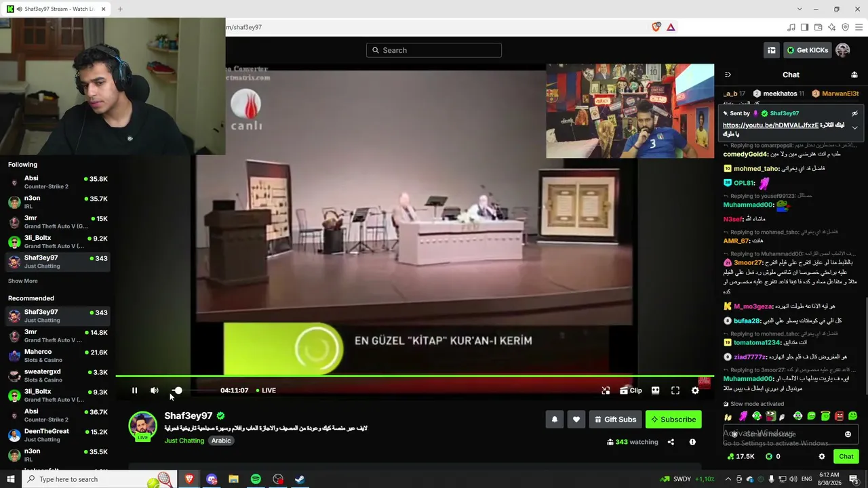Open n3on IRL channel in Following
The width and height of the screenshot is (868, 488).
pyautogui.click(x=58, y=202)
